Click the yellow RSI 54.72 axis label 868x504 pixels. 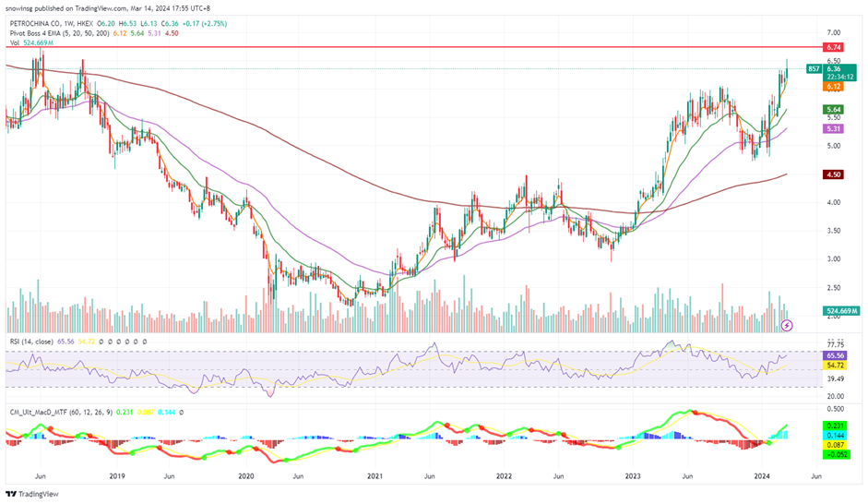[x=836, y=366]
